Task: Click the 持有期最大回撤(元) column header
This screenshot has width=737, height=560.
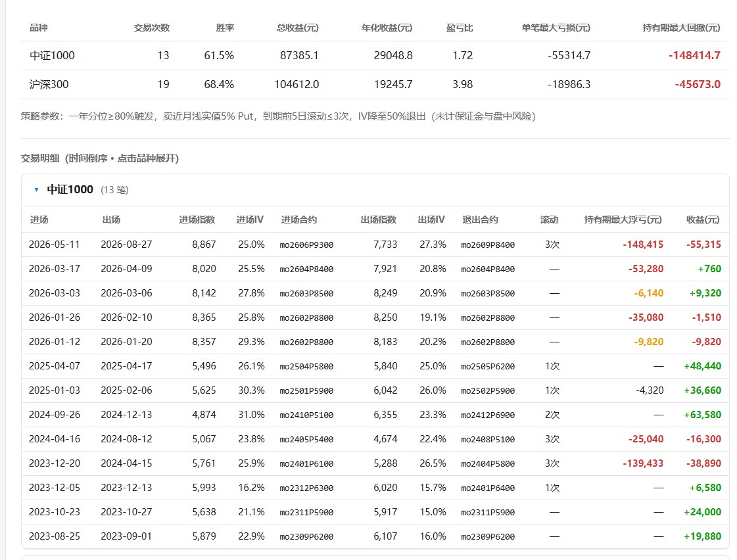Action: click(681, 28)
